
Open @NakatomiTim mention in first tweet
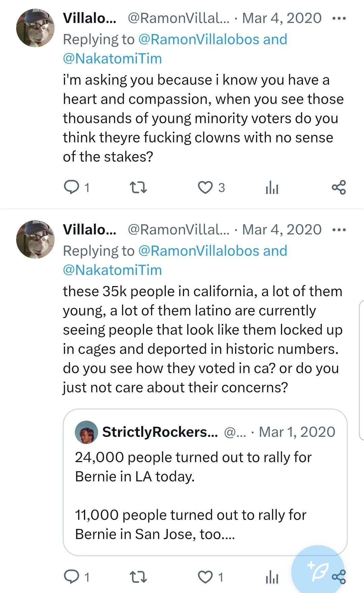pos(112,59)
